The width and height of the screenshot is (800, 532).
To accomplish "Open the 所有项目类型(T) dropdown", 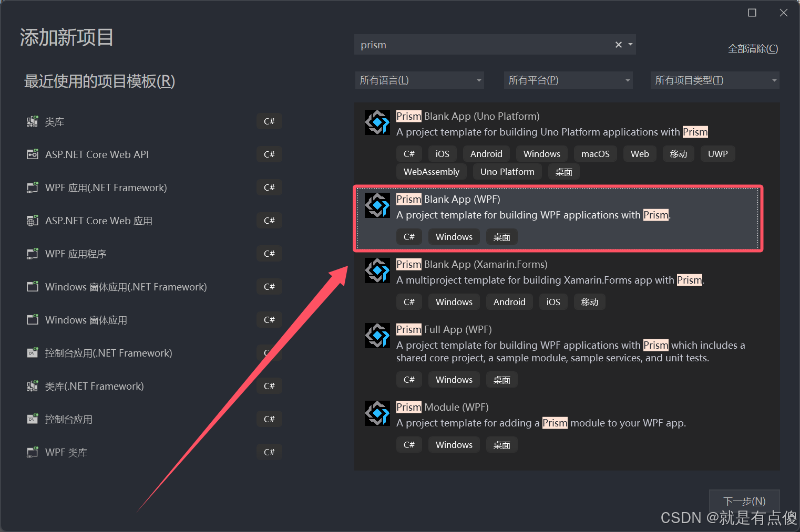I will coord(715,80).
